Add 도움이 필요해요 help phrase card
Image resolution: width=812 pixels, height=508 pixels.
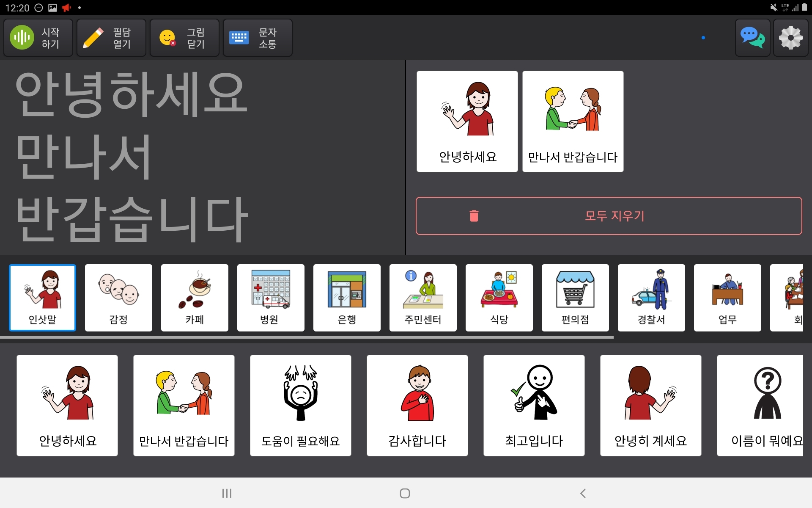[x=301, y=406]
